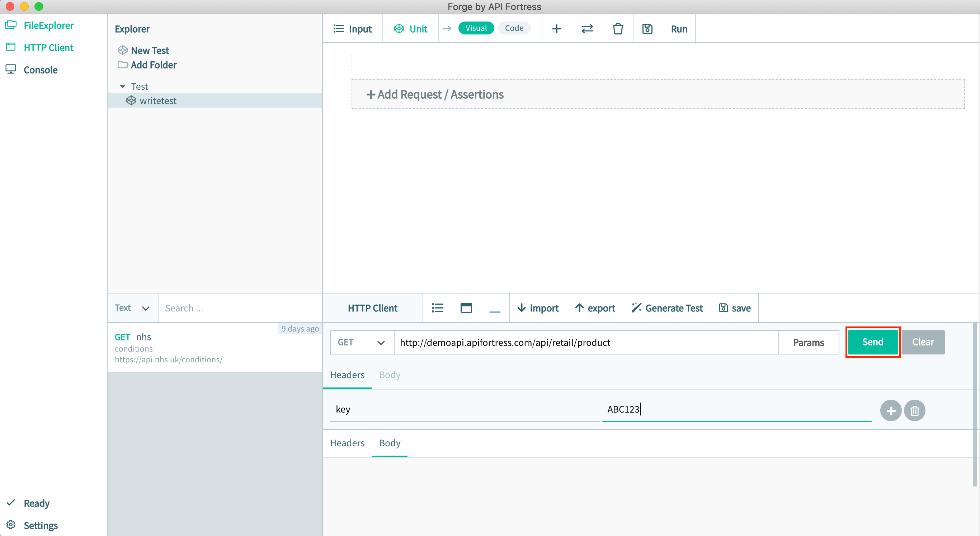Open the Text filter dropdown
This screenshot has height=536, width=980.
132,308
